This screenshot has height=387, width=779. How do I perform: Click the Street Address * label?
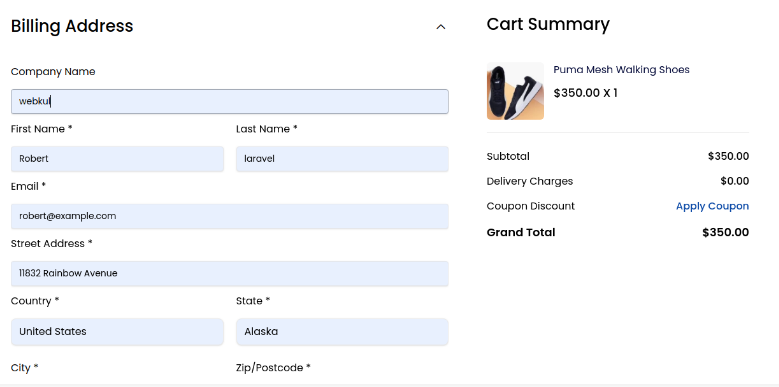coord(52,244)
